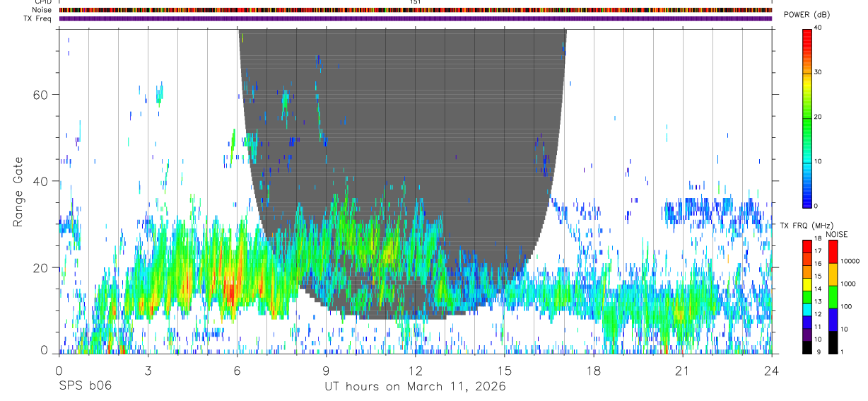Click the 1000 label on the NOISE scale
This screenshot has height=401, width=868.
[848, 284]
